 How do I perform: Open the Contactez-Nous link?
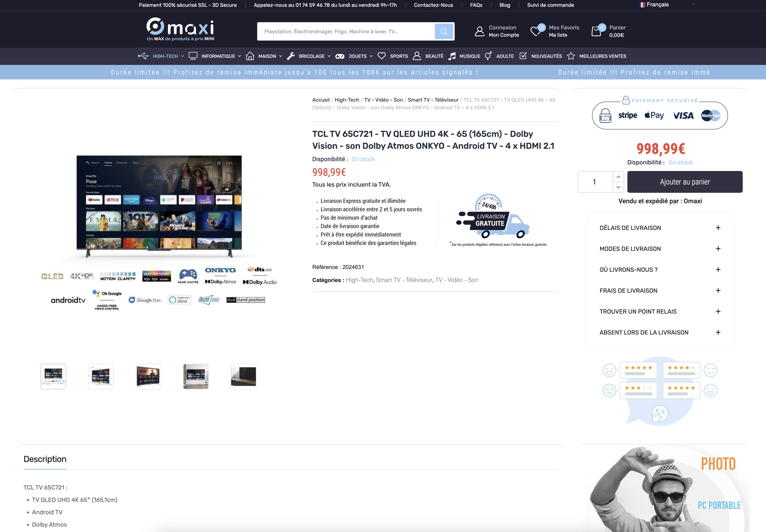click(433, 5)
